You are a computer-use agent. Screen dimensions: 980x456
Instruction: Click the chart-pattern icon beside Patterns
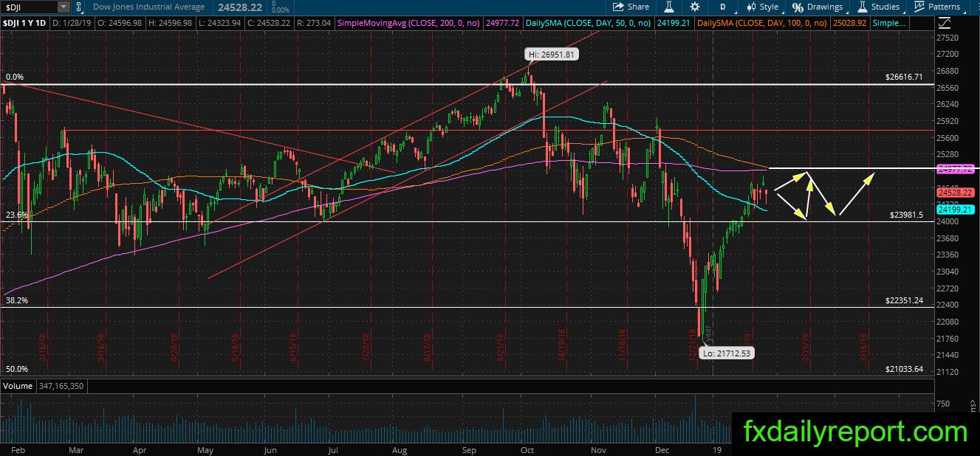pyautogui.click(x=919, y=7)
